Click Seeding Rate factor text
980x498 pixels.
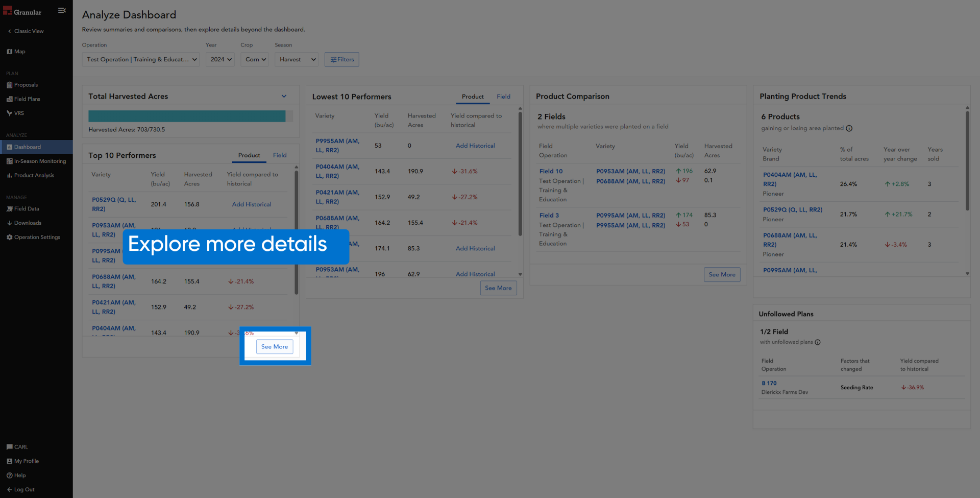coord(856,388)
